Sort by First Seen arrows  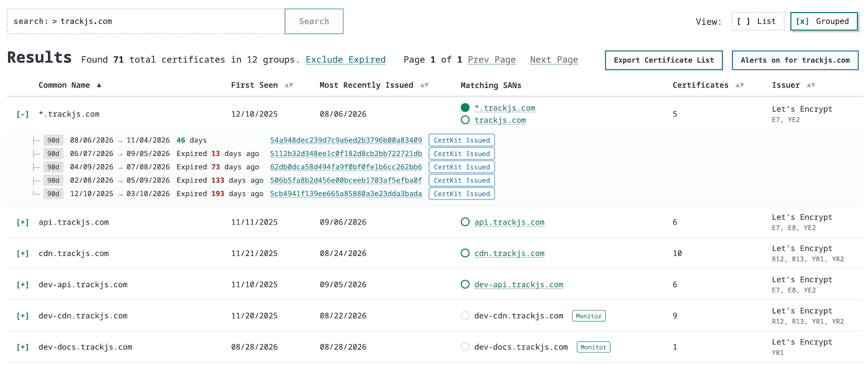pyautogui.click(x=289, y=85)
